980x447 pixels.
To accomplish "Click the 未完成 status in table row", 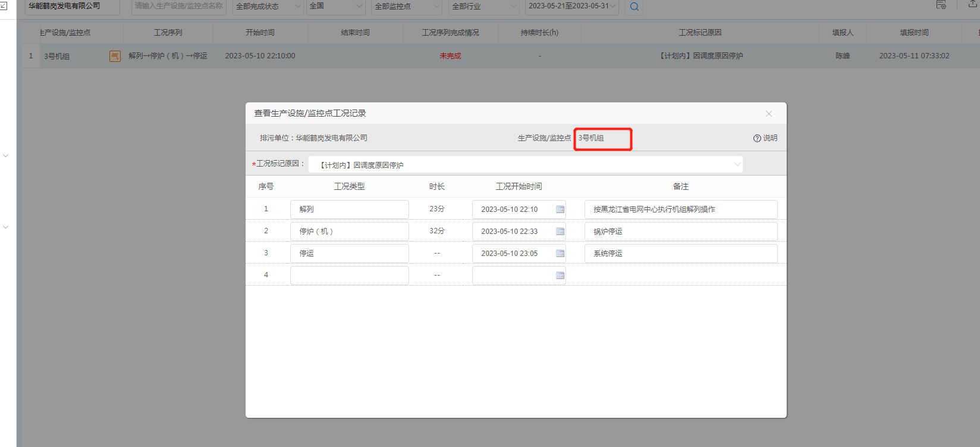I will click(x=450, y=56).
